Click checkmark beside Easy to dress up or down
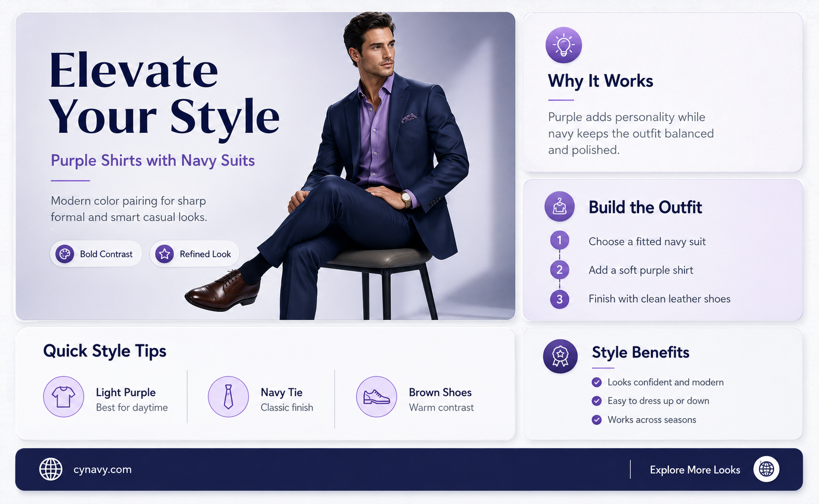 (x=596, y=401)
